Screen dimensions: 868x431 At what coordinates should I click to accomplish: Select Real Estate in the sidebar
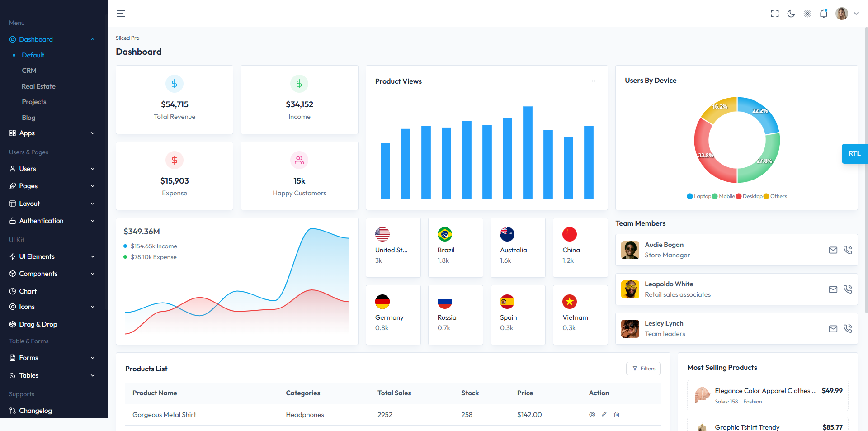[x=38, y=86]
